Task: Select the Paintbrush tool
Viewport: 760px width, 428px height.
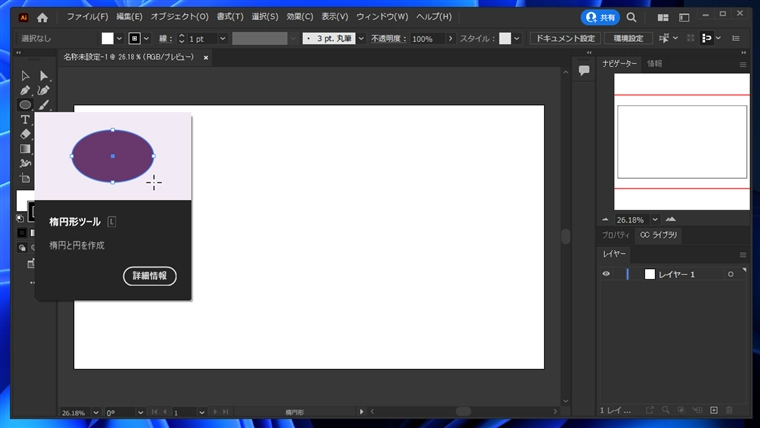Action: click(44, 105)
